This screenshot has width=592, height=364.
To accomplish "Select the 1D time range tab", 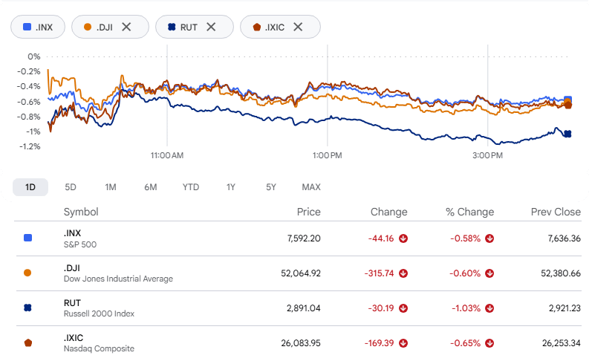I will coord(30,187).
